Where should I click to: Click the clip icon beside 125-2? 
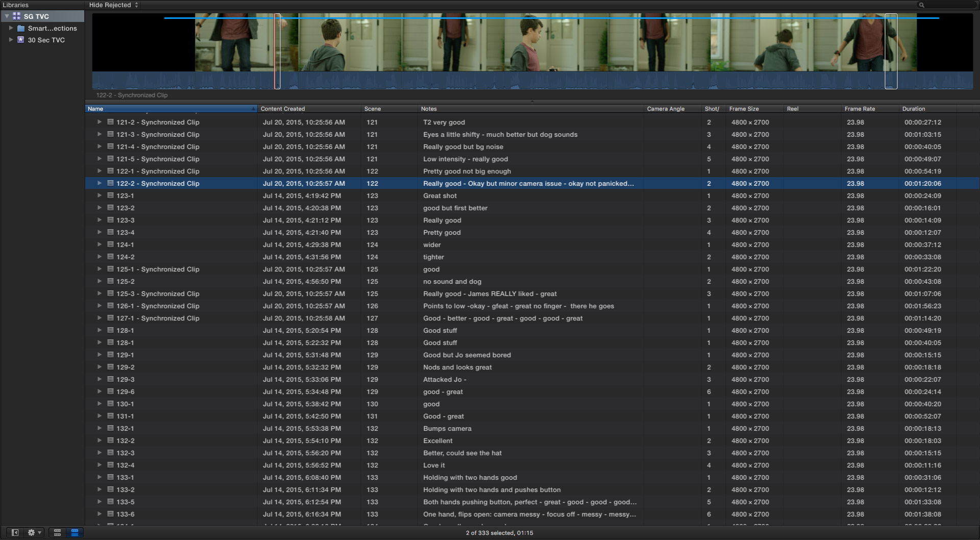pyautogui.click(x=110, y=281)
